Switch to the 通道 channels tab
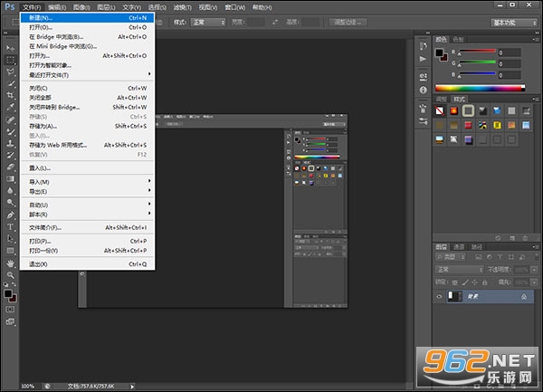 pyautogui.click(x=459, y=247)
